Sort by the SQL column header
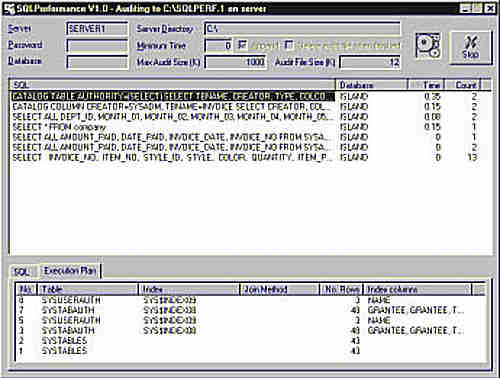 click(x=172, y=85)
